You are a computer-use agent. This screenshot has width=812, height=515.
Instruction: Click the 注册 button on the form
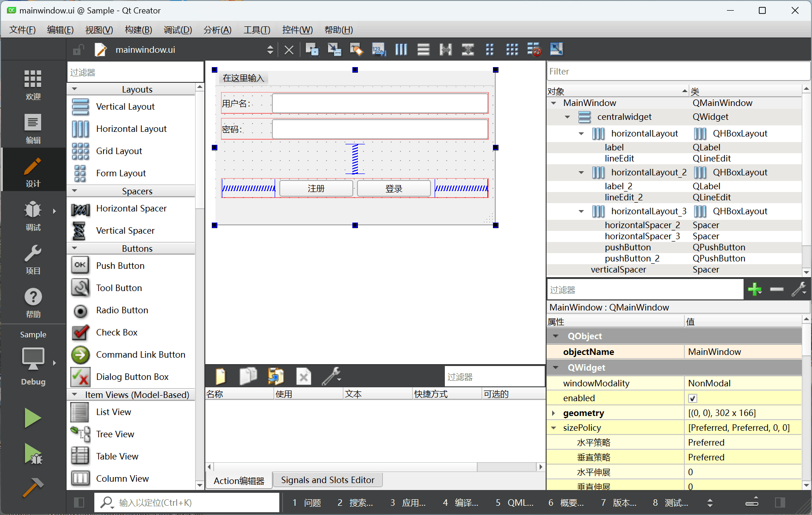(x=316, y=189)
